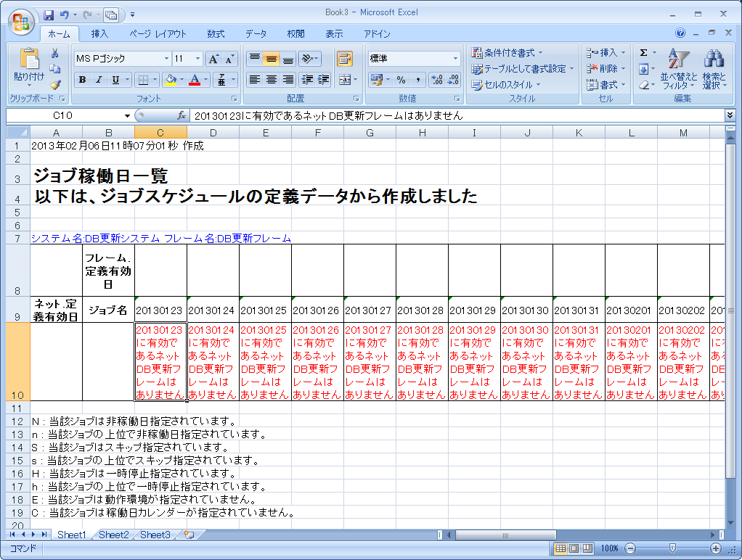Open 並べ替えとフィルタ sort and filter
The image size is (742, 560).
click(x=679, y=69)
